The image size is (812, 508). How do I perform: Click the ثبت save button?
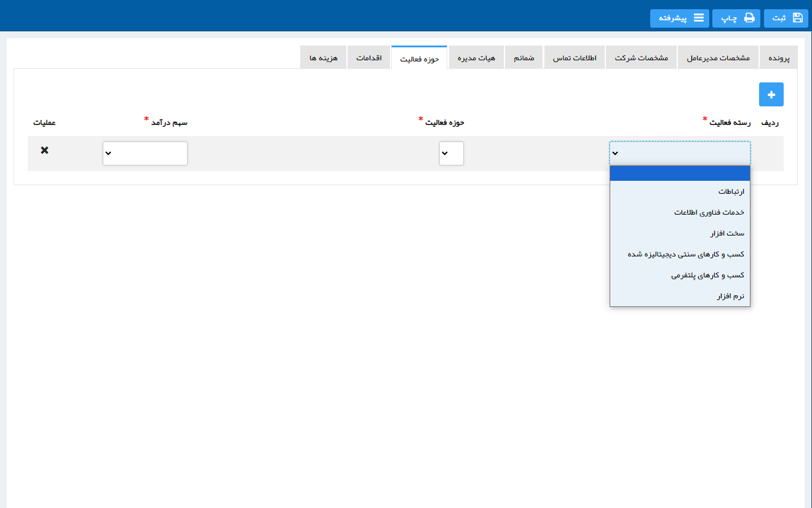[x=786, y=18]
